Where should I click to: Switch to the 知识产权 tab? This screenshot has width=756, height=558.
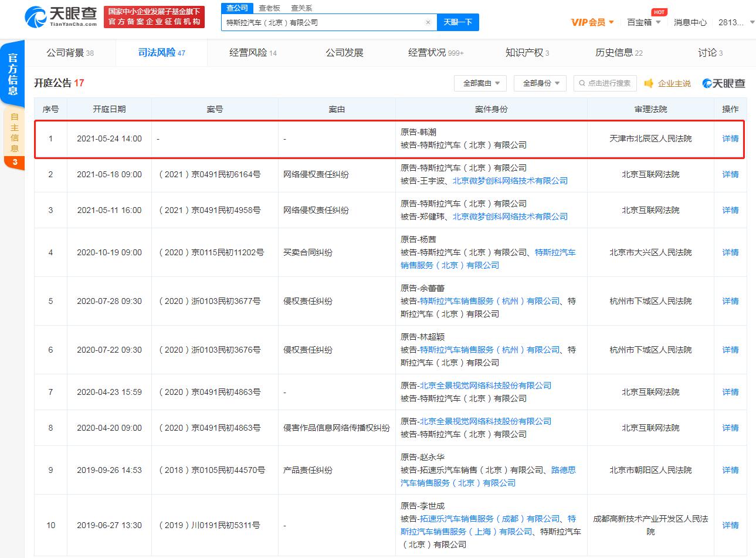click(x=527, y=53)
